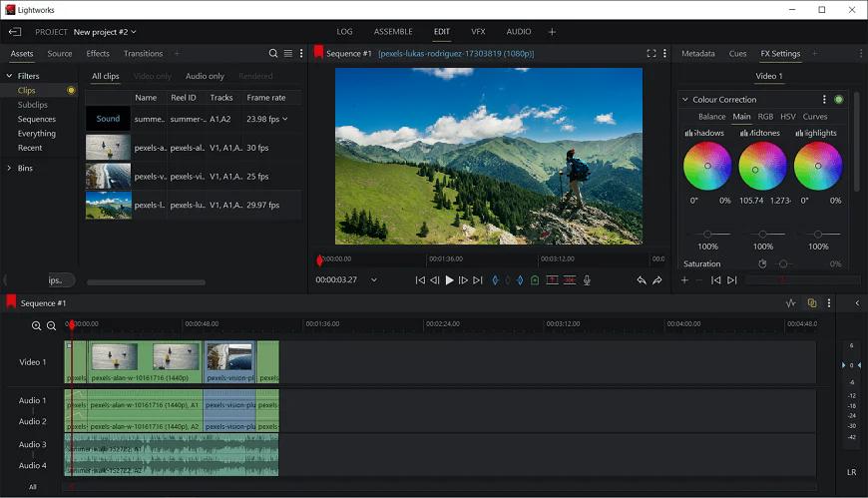Show Audio only clips
Screen dimensions: 868x498
205,76
